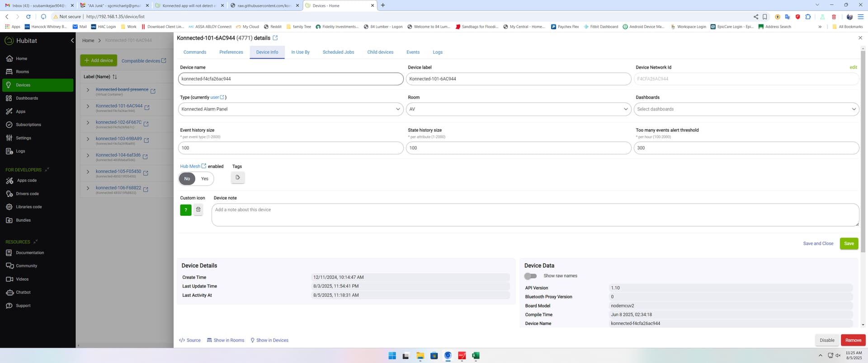Set Hub Mesh enabled to No

point(187,179)
